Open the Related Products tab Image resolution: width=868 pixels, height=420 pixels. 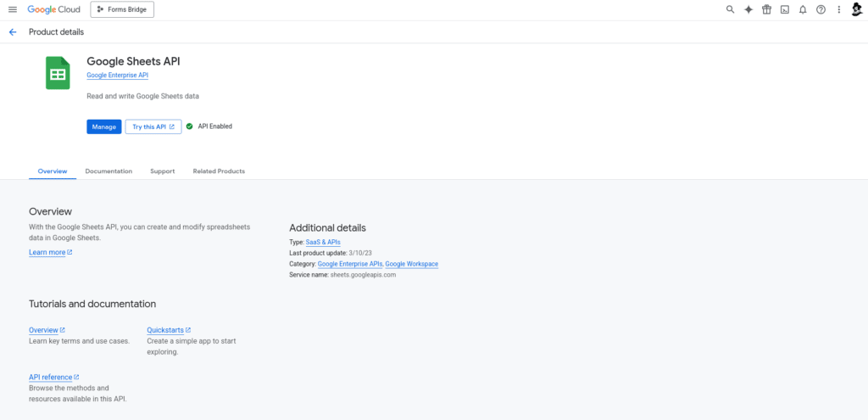point(219,171)
